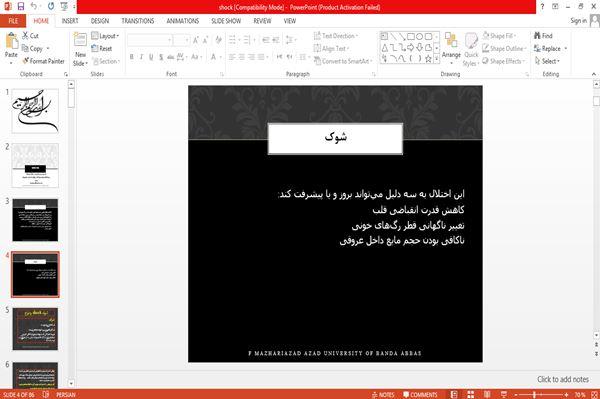This screenshot has width=600, height=399.
Task: Open the Help question mark icon
Action: tap(542, 7)
